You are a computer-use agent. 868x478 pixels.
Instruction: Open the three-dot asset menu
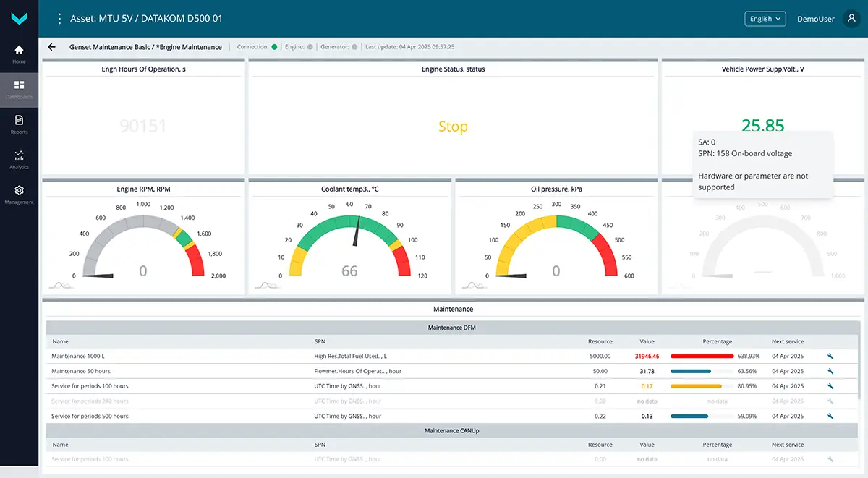pyautogui.click(x=59, y=19)
